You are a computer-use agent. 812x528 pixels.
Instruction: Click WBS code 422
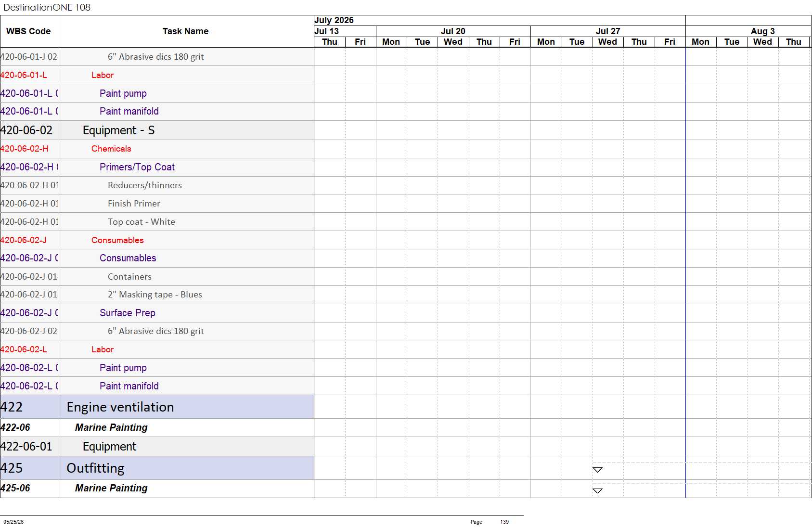point(12,407)
